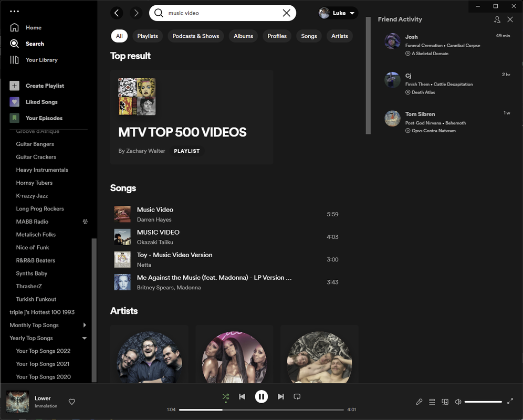Navigate forward with the right arrow
523x420 pixels.
136,13
